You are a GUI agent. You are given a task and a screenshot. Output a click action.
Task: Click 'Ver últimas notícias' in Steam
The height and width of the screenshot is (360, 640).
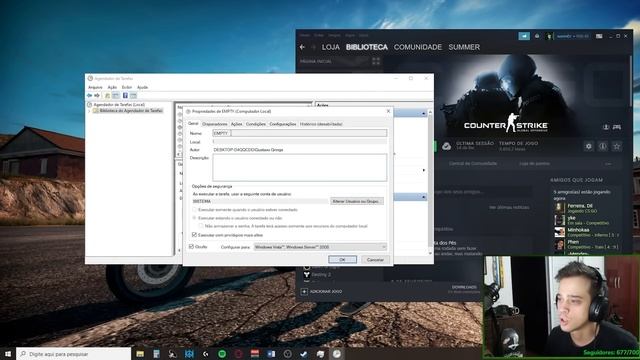click(509, 207)
